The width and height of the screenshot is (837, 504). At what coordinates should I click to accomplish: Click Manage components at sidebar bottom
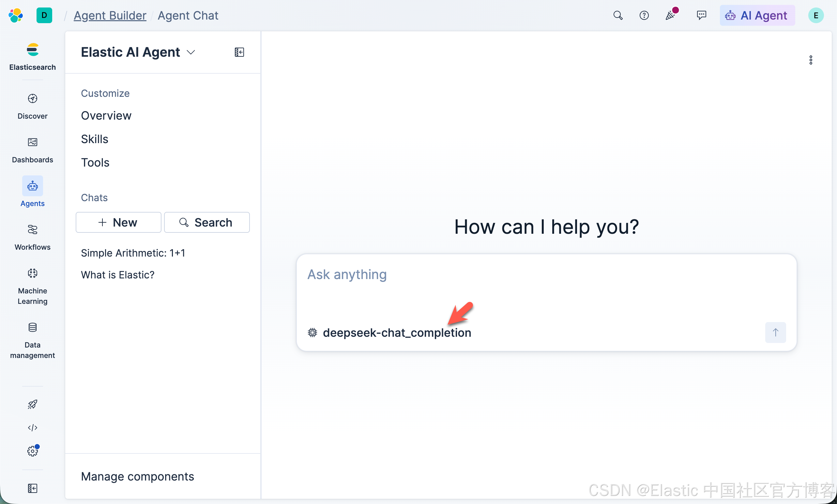138,476
